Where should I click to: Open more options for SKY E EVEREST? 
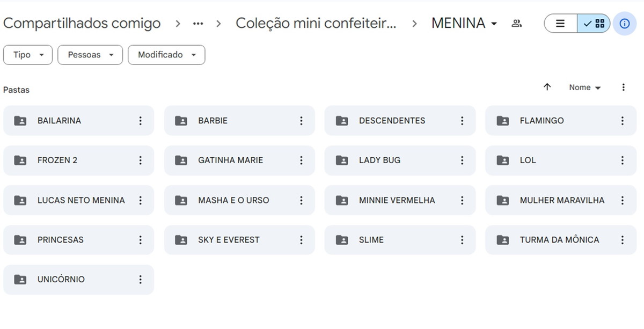click(301, 240)
